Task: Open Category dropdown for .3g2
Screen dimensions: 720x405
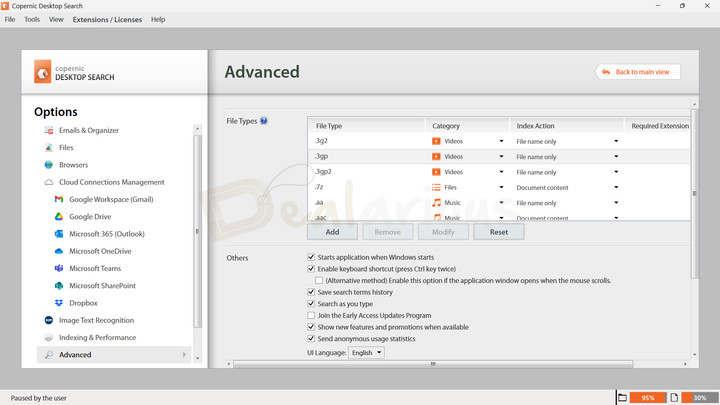Action: [501, 141]
